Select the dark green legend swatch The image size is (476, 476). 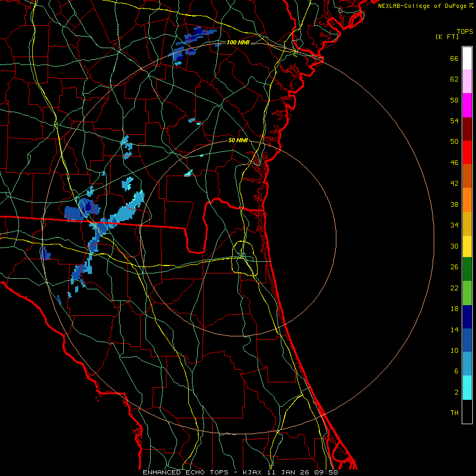(467, 269)
